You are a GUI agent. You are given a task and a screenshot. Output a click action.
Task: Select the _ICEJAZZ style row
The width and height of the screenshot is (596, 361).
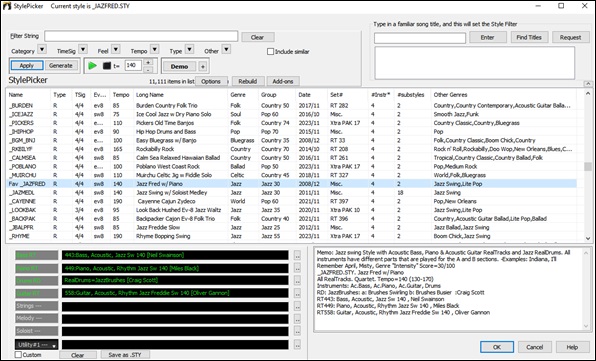pos(292,114)
